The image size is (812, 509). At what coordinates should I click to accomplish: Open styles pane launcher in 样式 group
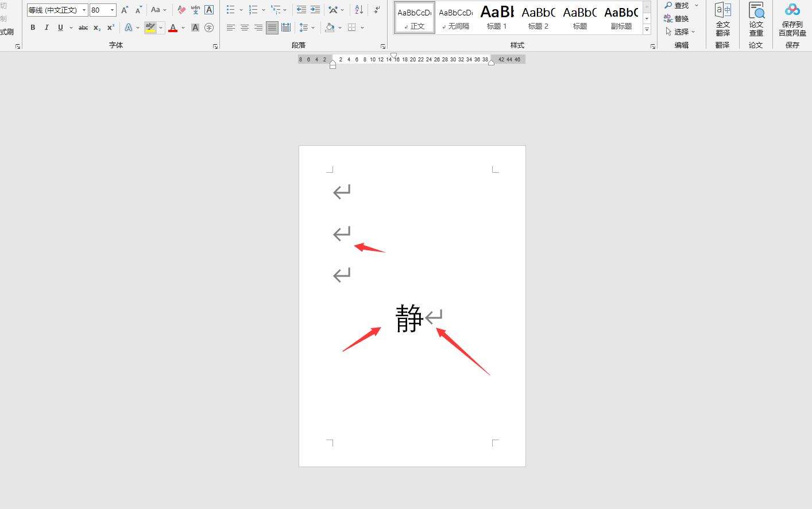(653, 46)
